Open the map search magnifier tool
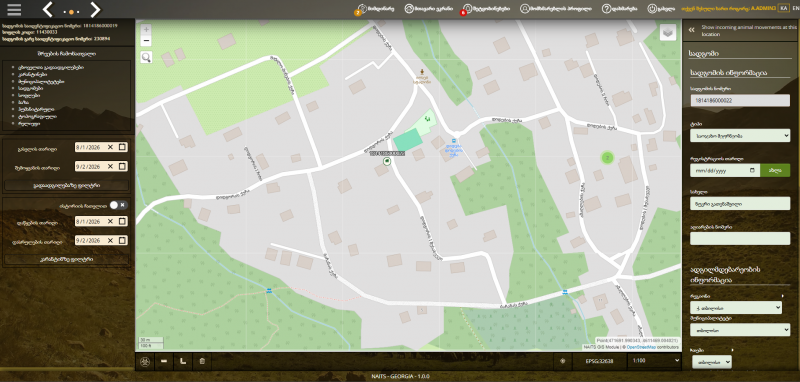The height and width of the screenshot is (382, 800). (x=146, y=57)
